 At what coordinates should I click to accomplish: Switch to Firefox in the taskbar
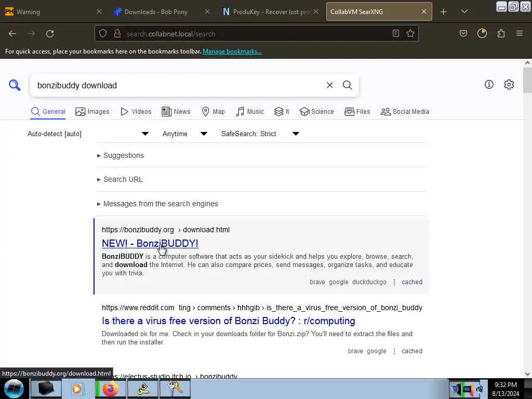tap(110, 389)
